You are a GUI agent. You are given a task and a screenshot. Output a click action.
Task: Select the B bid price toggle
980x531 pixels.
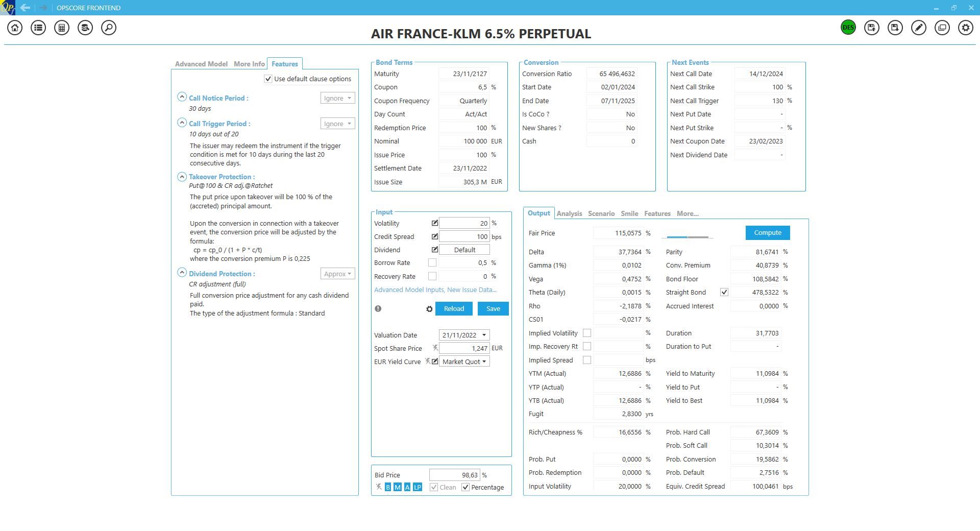388,487
